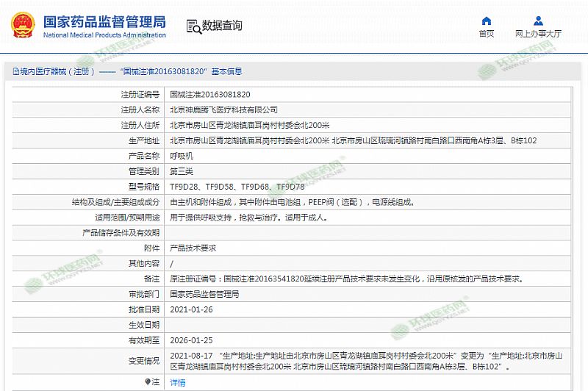588x391 pixels.
Task: Open the 详情 details link
Action: (x=178, y=382)
